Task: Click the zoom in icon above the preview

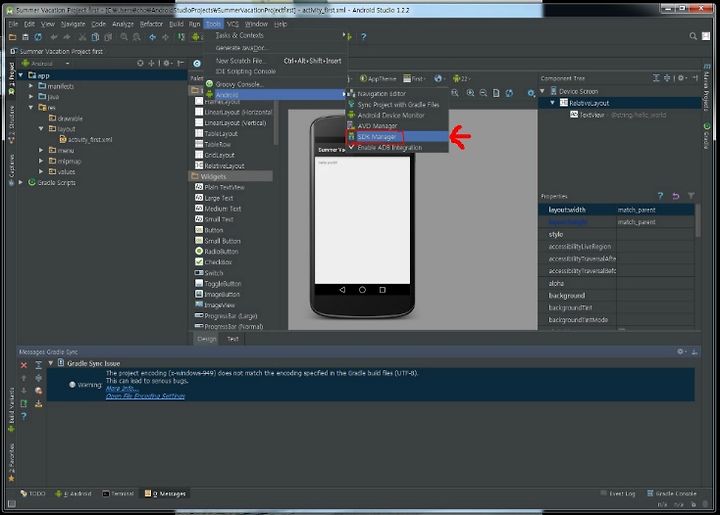Action: (471, 93)
